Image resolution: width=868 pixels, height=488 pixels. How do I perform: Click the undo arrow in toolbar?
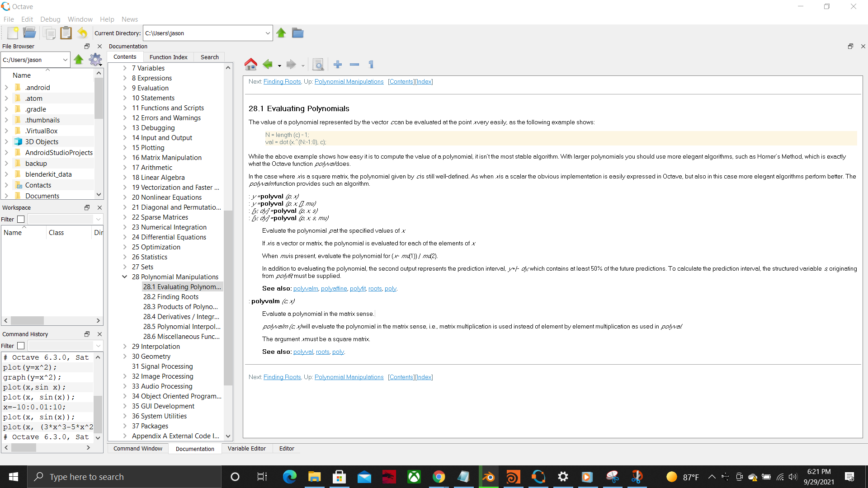click(82, 33)
